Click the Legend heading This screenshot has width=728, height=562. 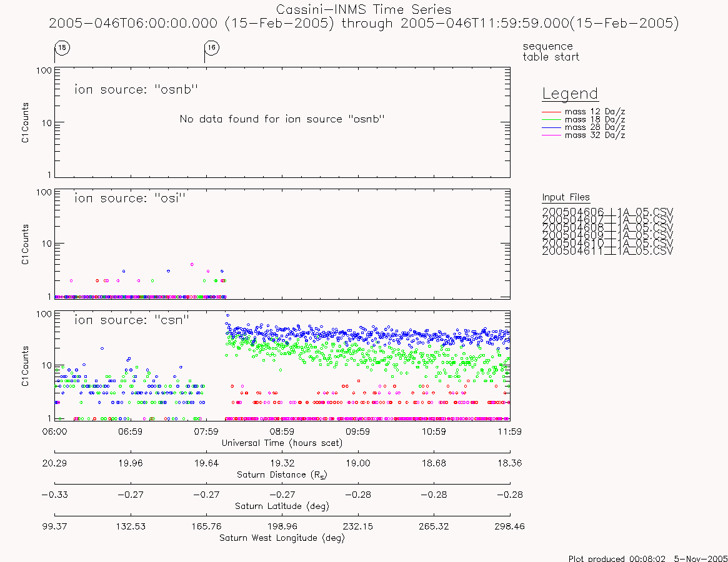pos(570,94)
